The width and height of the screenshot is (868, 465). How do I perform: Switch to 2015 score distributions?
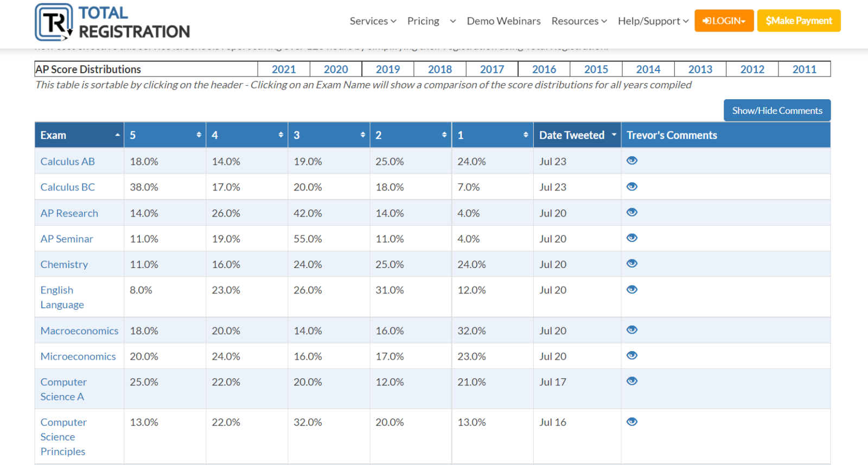(x=596, y=69)
